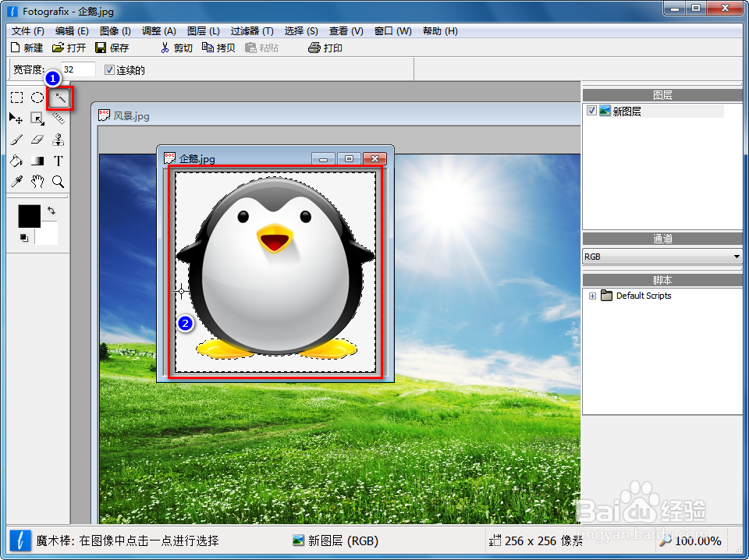Click the 图层 panel header
Screen dimensions: 749x560
tap(662, 95)
